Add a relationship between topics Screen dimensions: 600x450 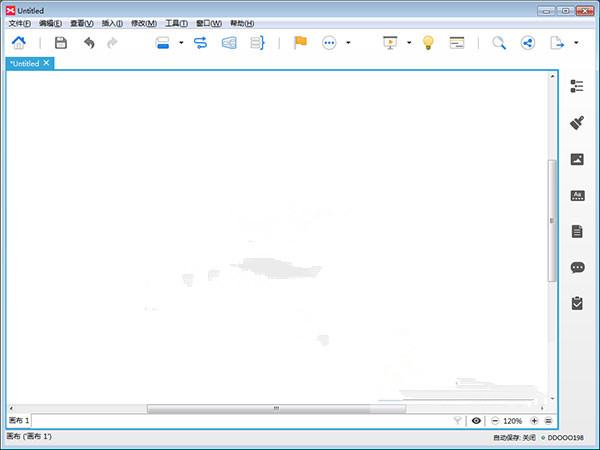(x=201, y=42)
